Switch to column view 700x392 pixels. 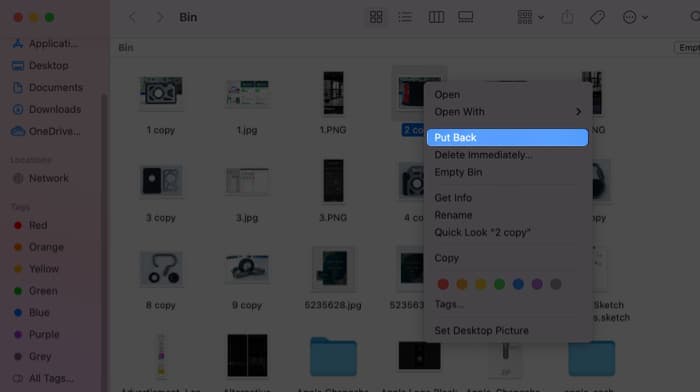(x=436, y=17)
